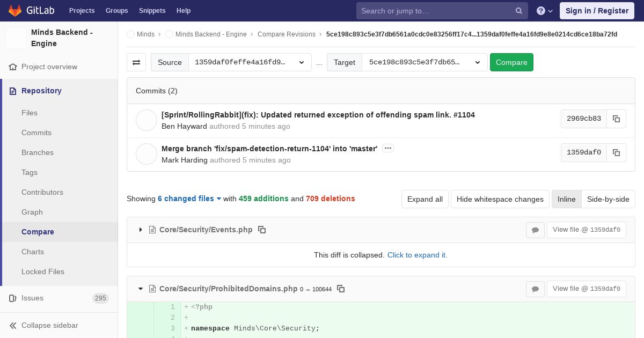The height and width of the screenshot is (338, 644).
Task: Click Ben Hayward's commit avatar
Action: click(x=147, y=120)
